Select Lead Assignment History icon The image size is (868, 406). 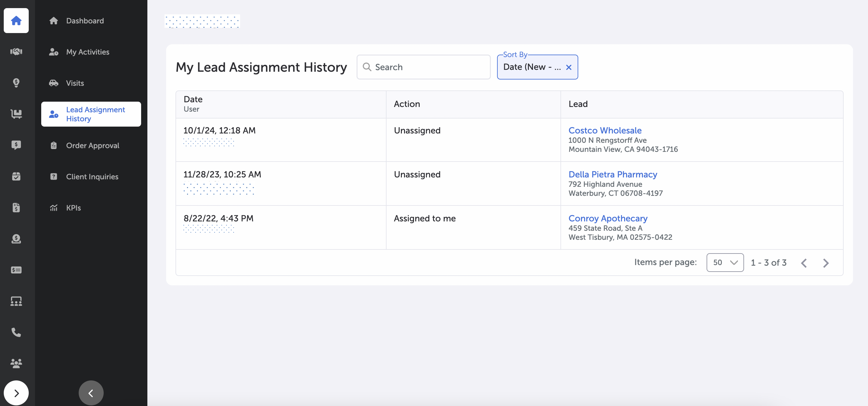[x=53, y=114]
